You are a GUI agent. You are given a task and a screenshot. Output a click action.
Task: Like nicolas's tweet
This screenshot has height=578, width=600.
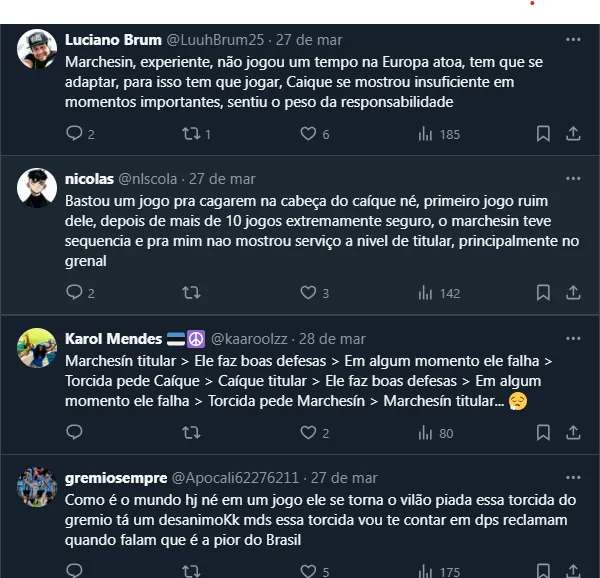[308, 293]
